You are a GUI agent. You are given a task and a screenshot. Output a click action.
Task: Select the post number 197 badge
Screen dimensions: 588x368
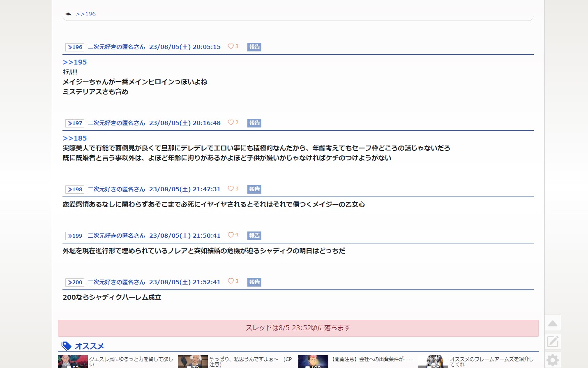click(75, 123)
